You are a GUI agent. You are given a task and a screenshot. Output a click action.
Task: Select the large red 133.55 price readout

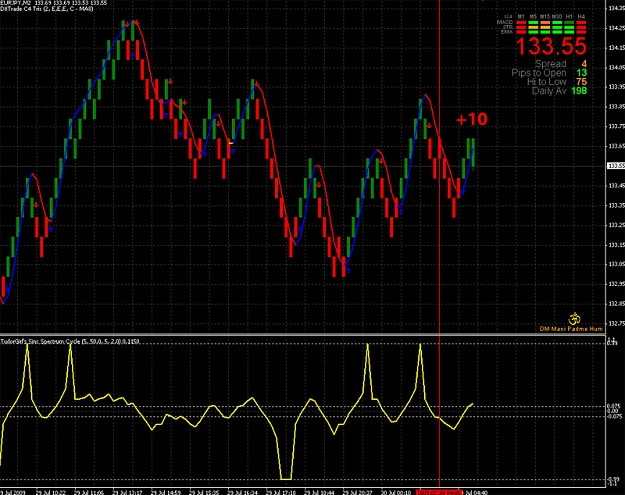click(551, 46)
